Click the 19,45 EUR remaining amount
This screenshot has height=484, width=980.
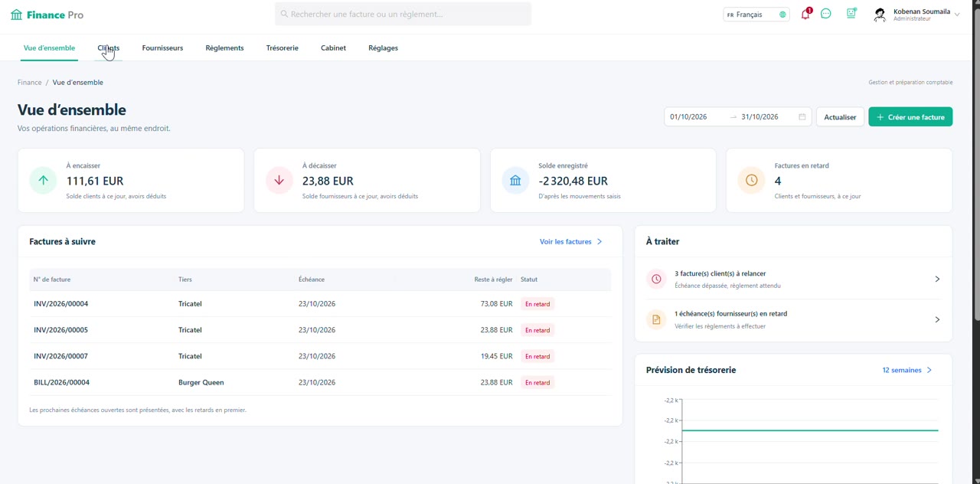pyautogui.click(x=496, y=356)
